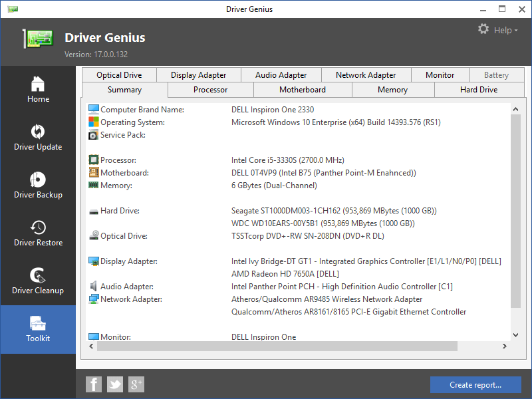Switch to the Audio Adapter tab

[281, 75]
